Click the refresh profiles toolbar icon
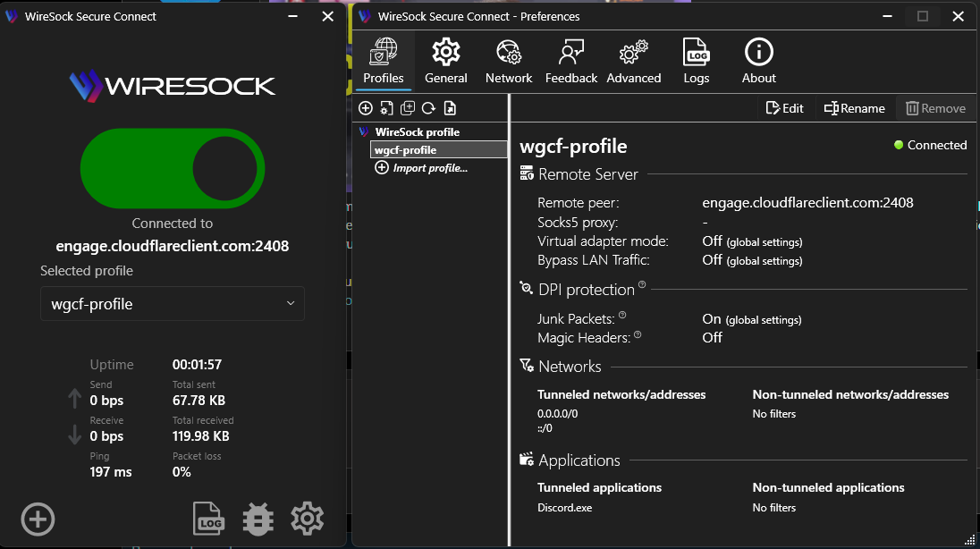 (429, 108)
